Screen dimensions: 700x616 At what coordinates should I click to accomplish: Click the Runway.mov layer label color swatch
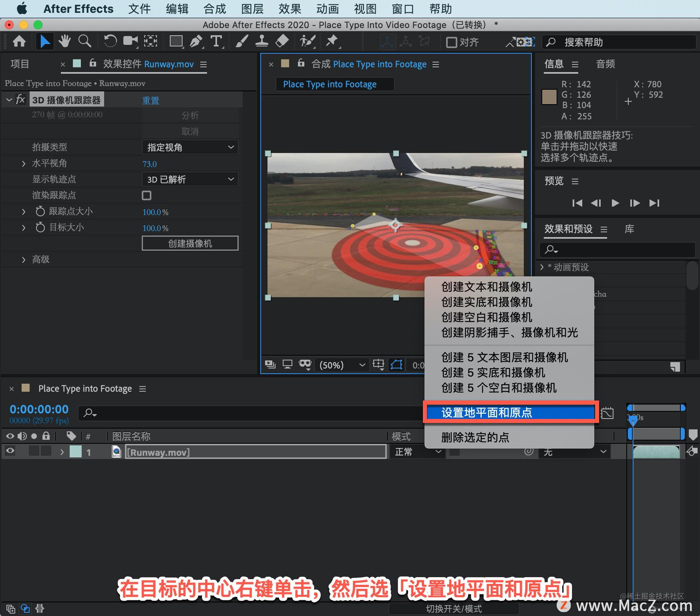click(76, 452)
